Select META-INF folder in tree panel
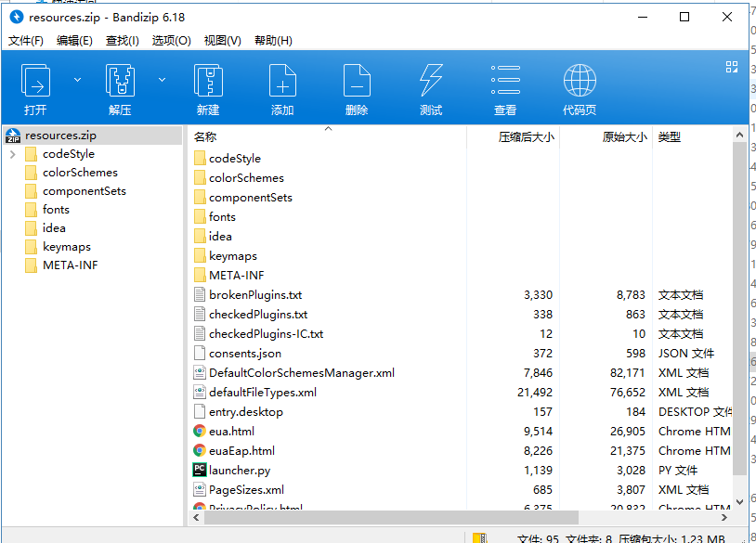 click(x=70, y=265)
